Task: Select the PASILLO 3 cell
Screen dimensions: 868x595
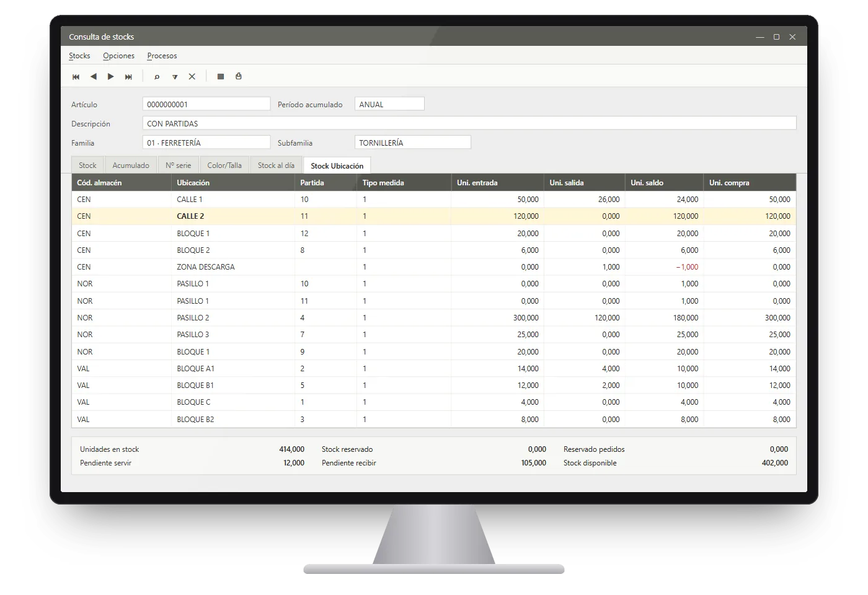Action: click(232, 335)
